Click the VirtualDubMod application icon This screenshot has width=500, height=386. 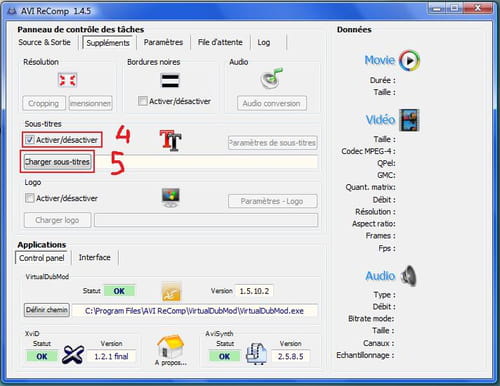[x=171, y=292]
